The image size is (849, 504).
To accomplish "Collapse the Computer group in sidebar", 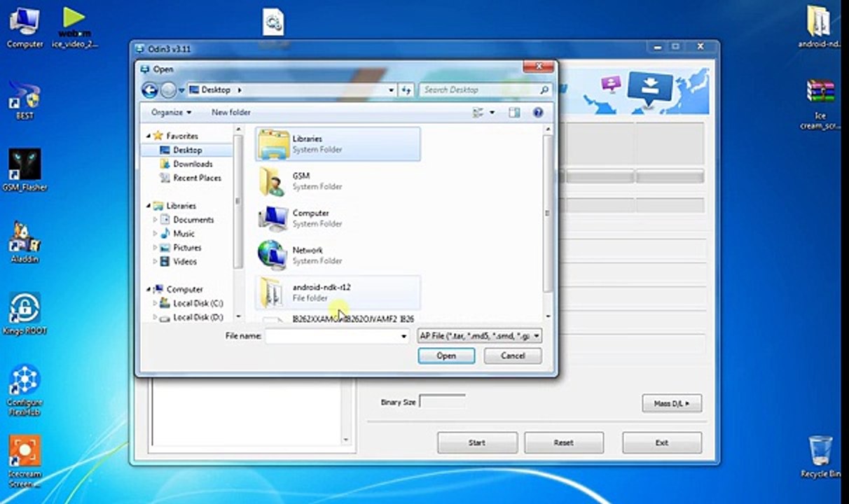I will pyautogui.click(x=149, y=289).
